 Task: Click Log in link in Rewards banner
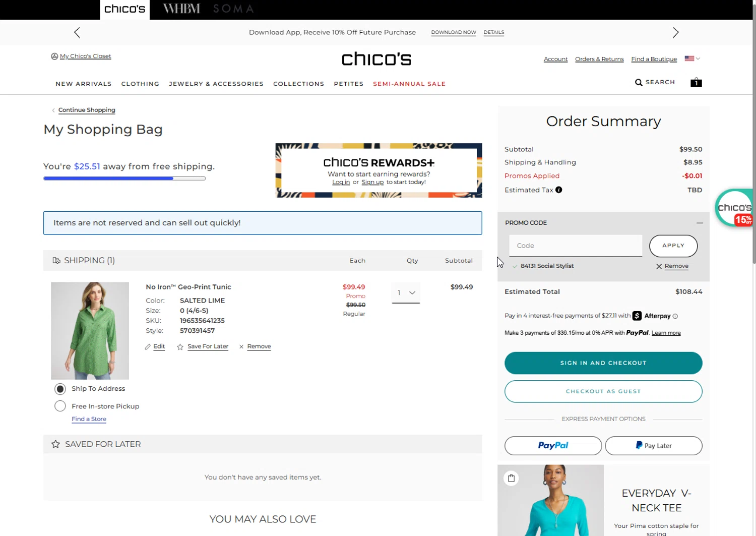click(341, 183)
